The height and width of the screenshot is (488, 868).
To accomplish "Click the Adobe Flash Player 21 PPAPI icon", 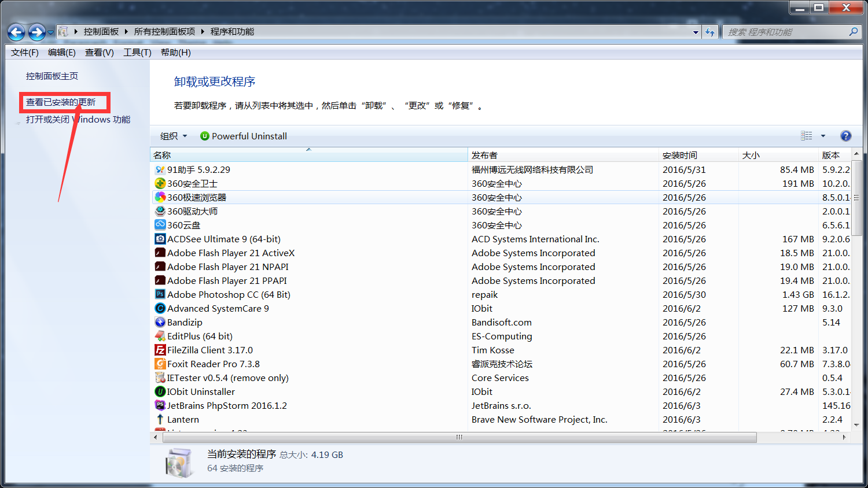I will (x=160, y=280).
